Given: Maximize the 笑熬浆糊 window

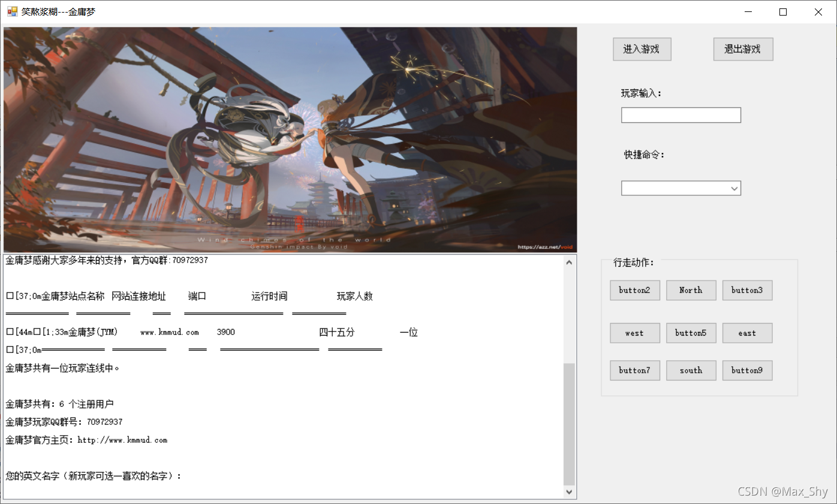Looking at the screenshot, I should pyautogui.click(x=782, y=12).
